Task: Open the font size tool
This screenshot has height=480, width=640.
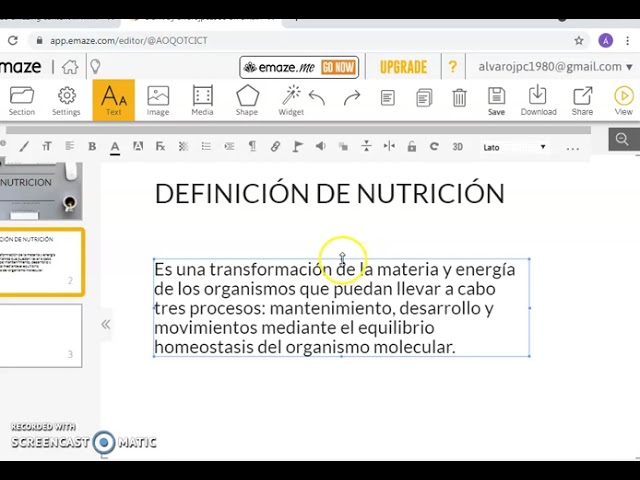Action: coord(47,146)
